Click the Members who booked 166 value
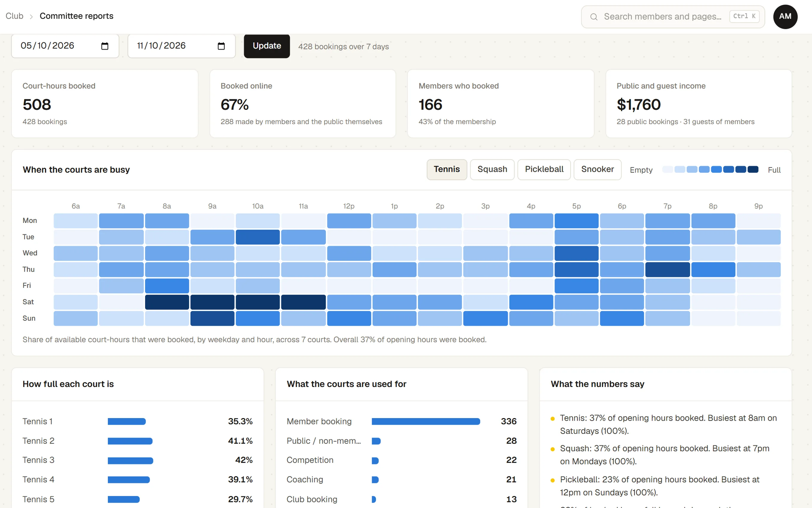 click(430, 105)
